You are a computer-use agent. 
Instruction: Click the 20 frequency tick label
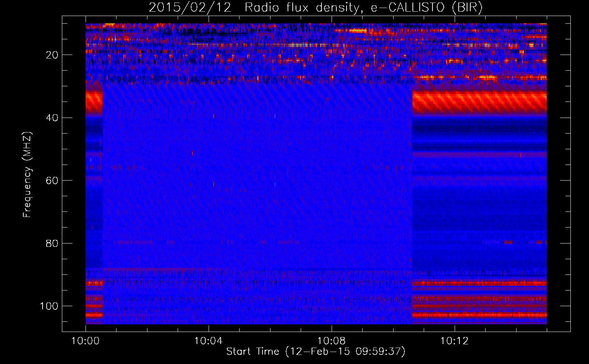click(52, 55)
